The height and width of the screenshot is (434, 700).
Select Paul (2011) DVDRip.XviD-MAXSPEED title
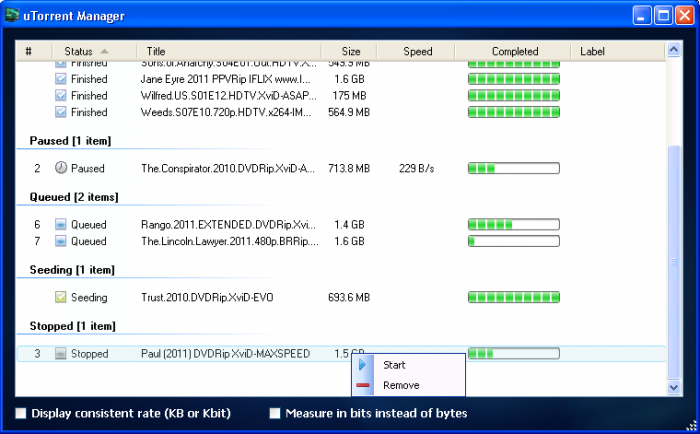pyautogui.click(x=225, y=353)
